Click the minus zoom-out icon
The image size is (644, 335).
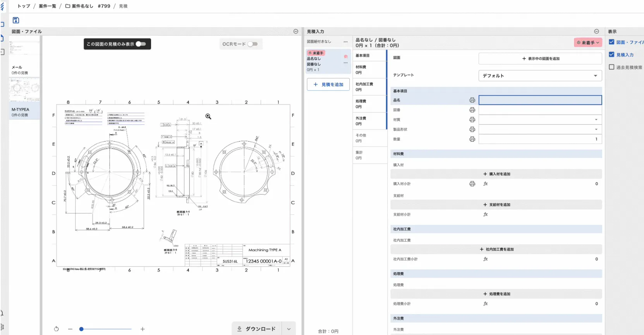pyautogui.click(x=70, y=329)
